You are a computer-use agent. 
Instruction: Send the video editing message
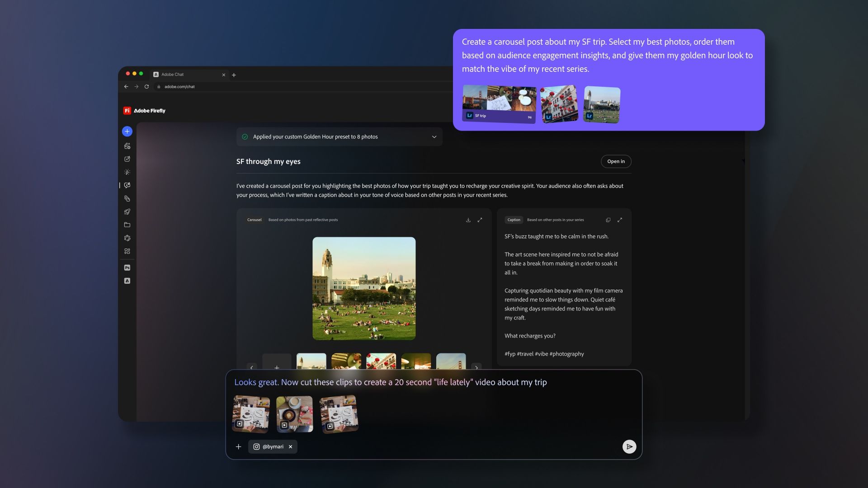(x=629, y=446)
